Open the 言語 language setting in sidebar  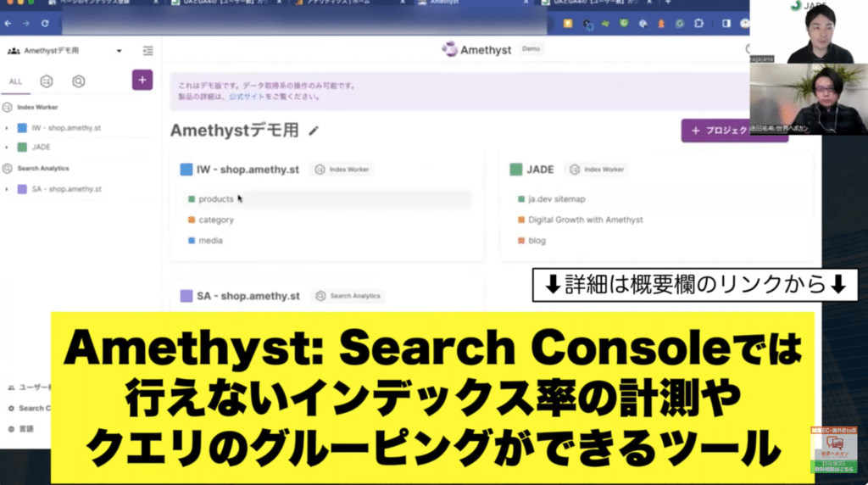point(21,429)
